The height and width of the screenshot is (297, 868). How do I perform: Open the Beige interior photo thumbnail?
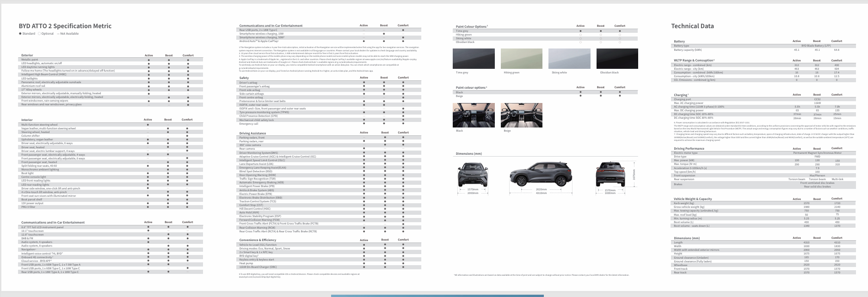(522, 115)
